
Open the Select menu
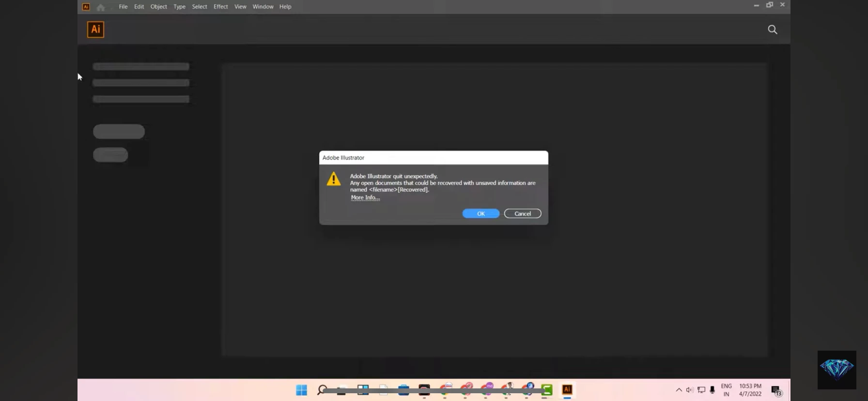coord(199,7)
